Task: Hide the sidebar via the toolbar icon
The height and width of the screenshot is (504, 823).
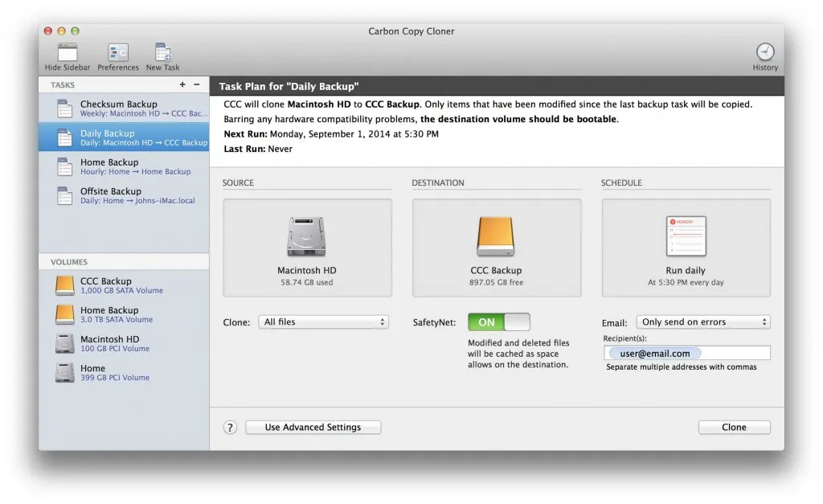Action: point(66,53)
